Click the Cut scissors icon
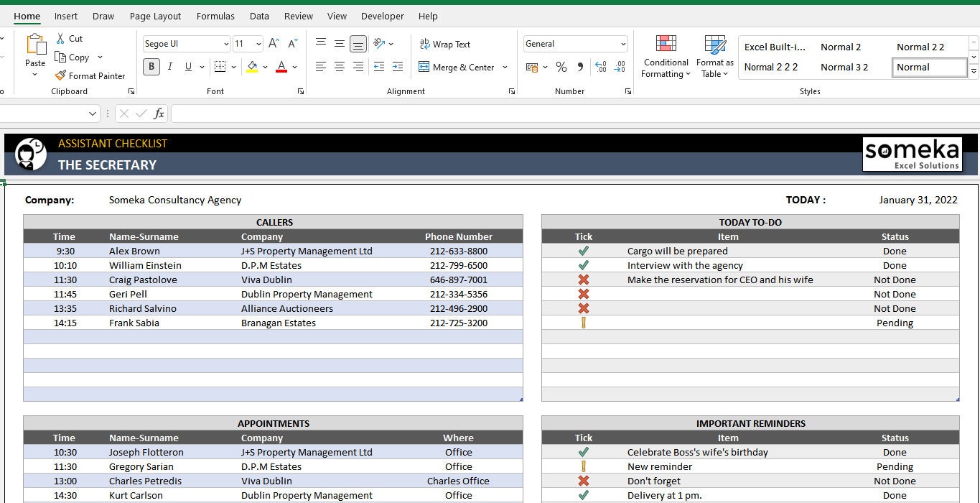The height and width of the screenshot is (503, 980). click(60, 39)
